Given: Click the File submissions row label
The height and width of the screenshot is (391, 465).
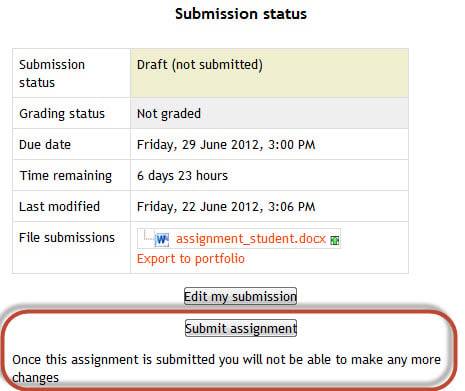Looking at the screenshot, I should click(67, 238).
